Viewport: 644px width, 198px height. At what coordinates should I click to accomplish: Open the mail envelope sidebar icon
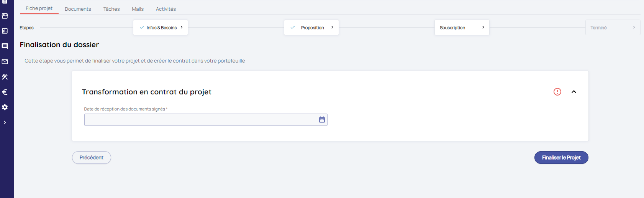pyautogui.click(x=5, y=61)
